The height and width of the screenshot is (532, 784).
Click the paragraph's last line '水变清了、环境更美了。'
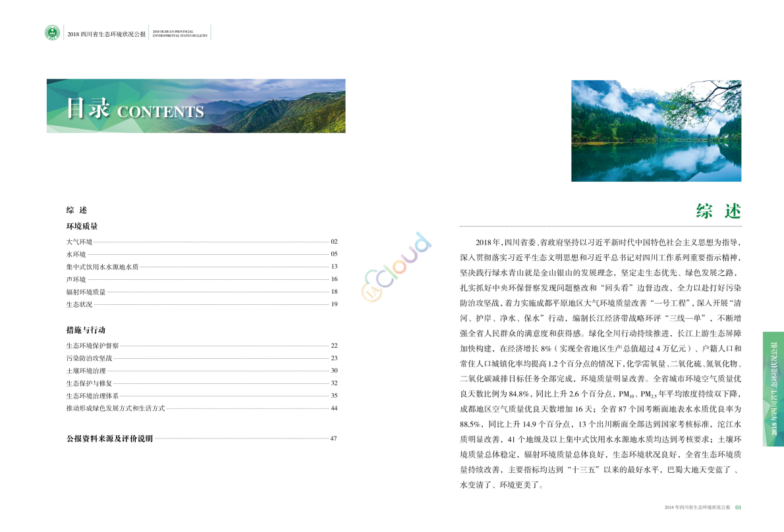(501, 485)
